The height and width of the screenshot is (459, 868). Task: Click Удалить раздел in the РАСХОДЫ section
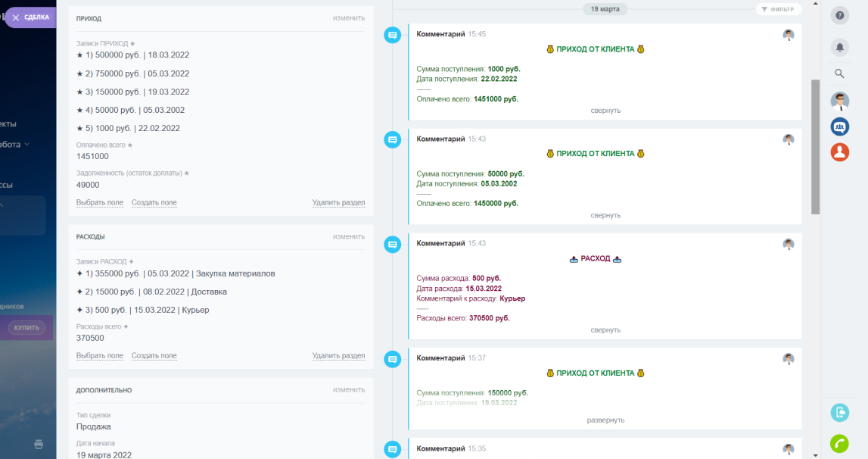pos(338,356)
